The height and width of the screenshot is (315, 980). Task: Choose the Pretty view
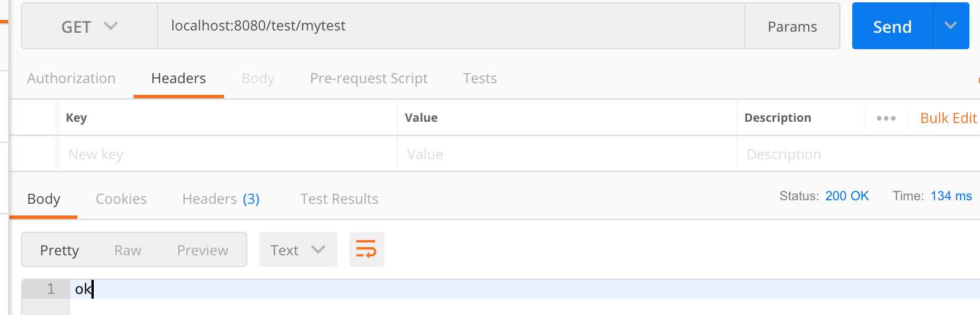pos(59,251)
